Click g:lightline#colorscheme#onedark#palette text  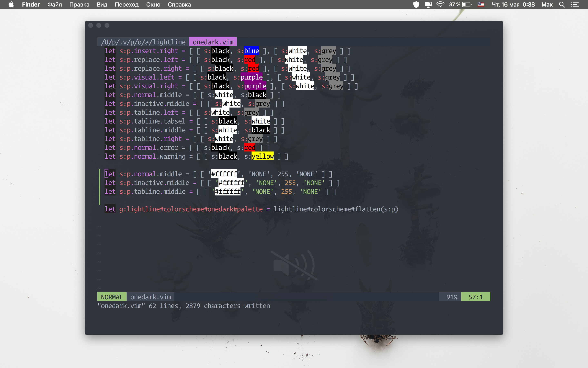pyautogui.click(x=191, y=209)
